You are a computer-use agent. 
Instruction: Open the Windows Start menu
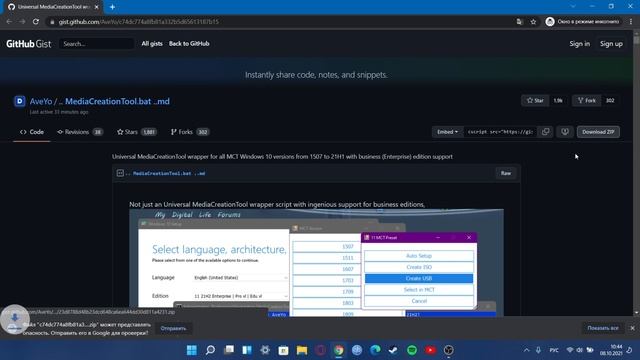(x=191, y=350)
